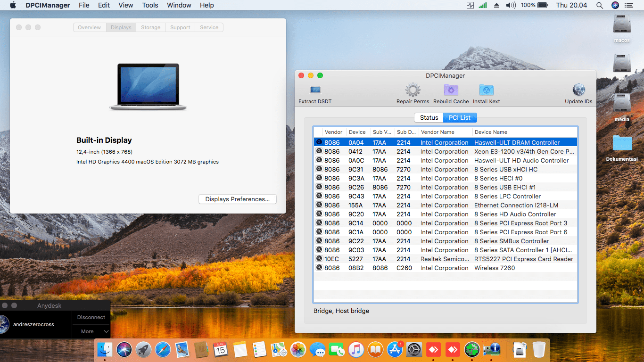Open Finder from the dock
The width and height of the screenshot is (644, 362).
pyautogui.click(x=105, y=350)
